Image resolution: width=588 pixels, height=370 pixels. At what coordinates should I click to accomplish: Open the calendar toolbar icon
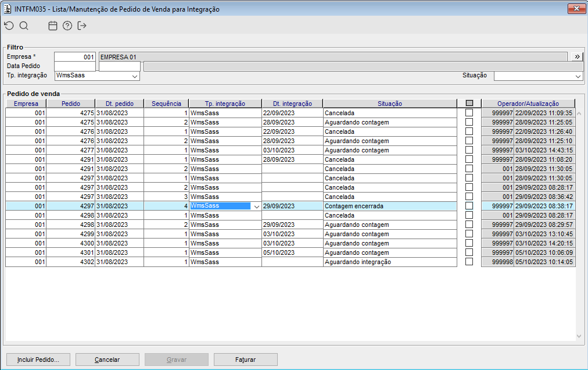[x=53, y=26]
